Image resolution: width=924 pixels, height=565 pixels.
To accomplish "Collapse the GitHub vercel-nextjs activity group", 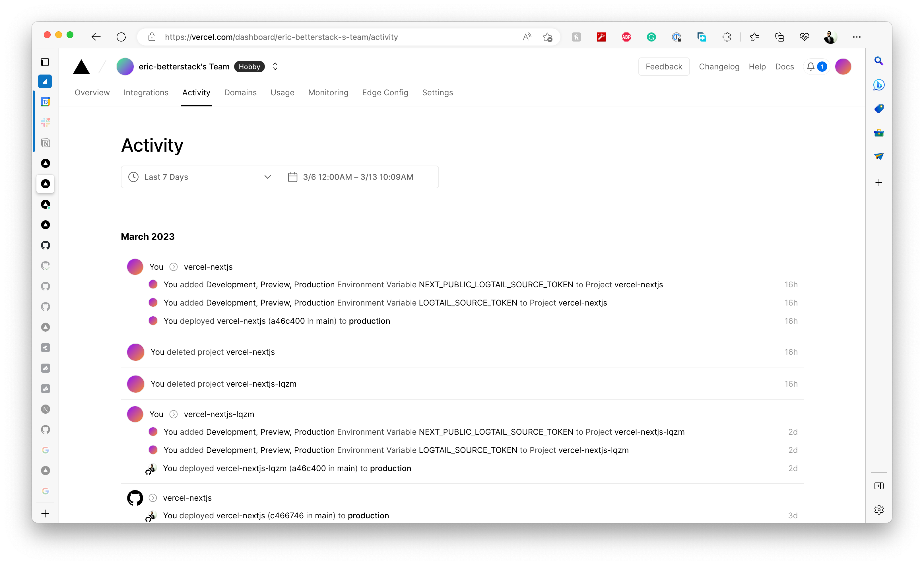I will pyautogui.click(x=152, y=498).
